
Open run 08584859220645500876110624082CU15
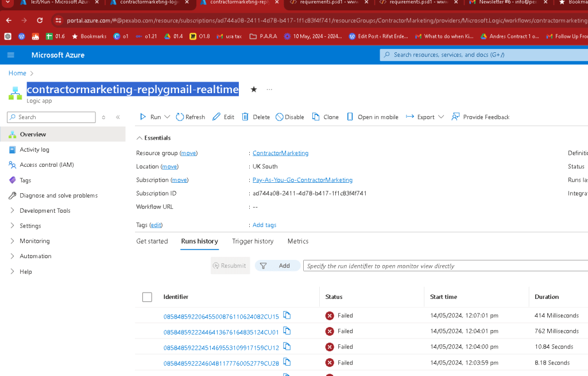[221, 317]
